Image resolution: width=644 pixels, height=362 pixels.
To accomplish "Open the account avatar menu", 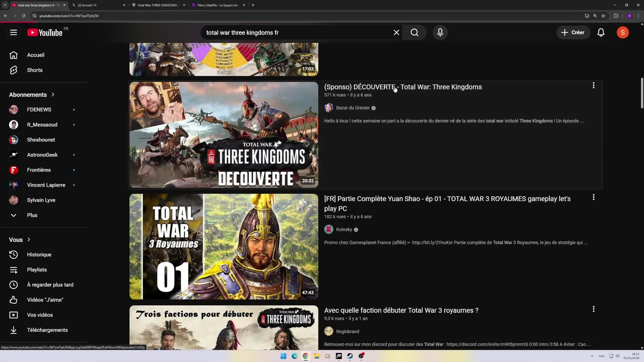I will pyautogui.click(x=623, y=33).
